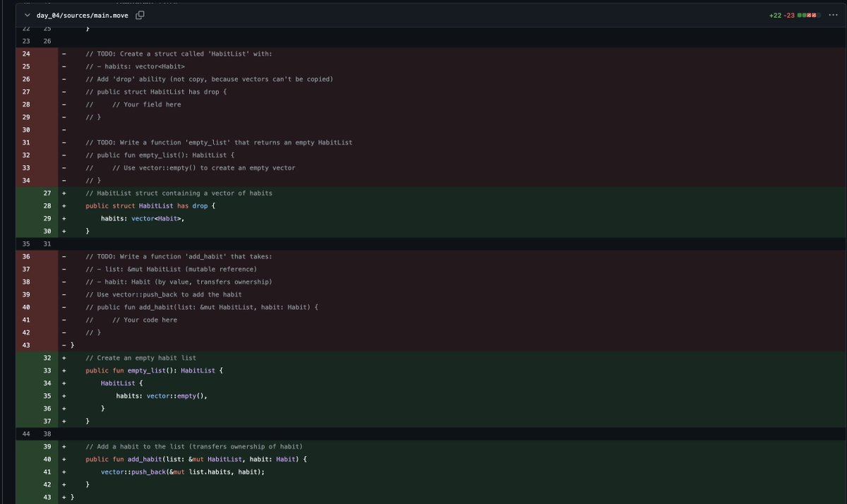Select unchanged old line number 44

[x=27, y=435]
